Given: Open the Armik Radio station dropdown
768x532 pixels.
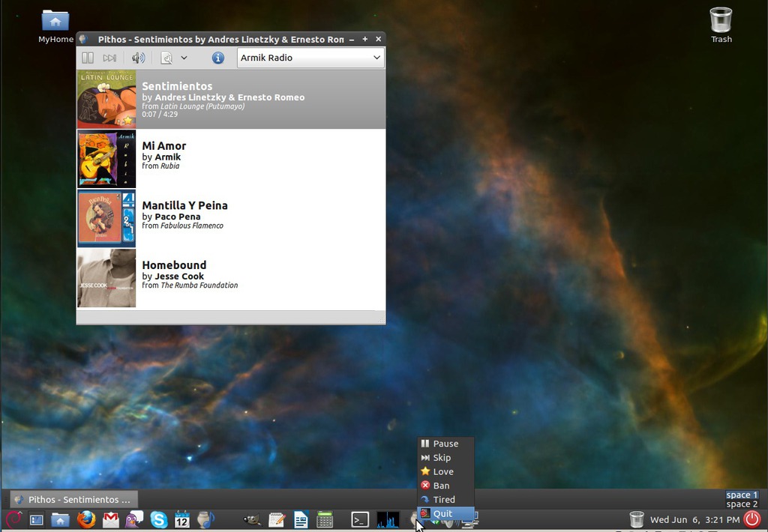Looking at the screenshot, I should coord(310,58).
